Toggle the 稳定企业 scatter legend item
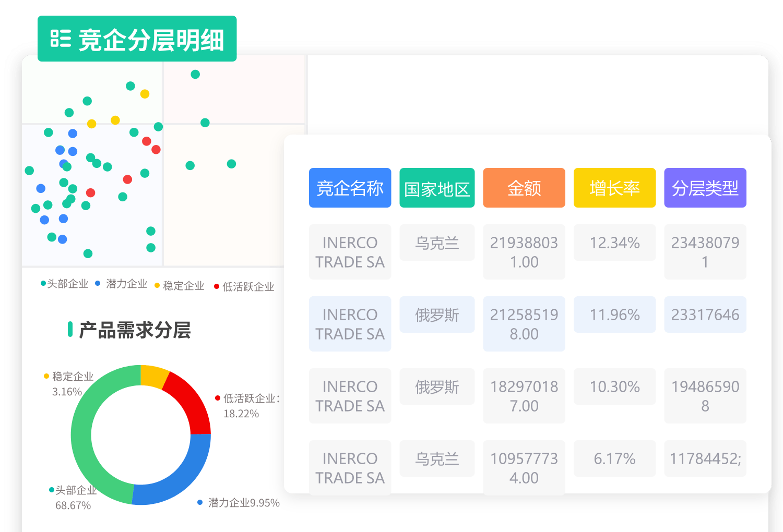Viewport: 783px width, 532px height. pyautogui.click(x=180, y=286)
